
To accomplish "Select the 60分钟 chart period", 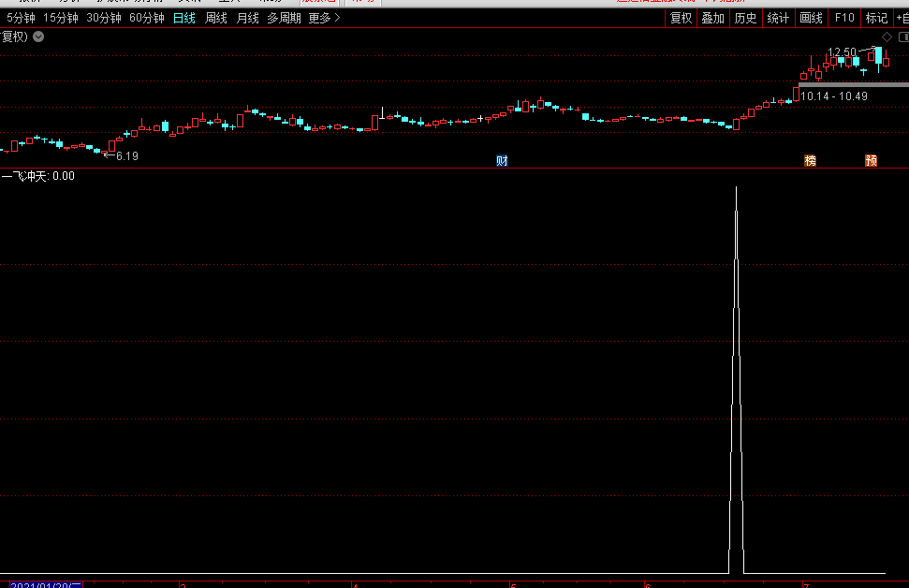I will [x=146, y=18].
